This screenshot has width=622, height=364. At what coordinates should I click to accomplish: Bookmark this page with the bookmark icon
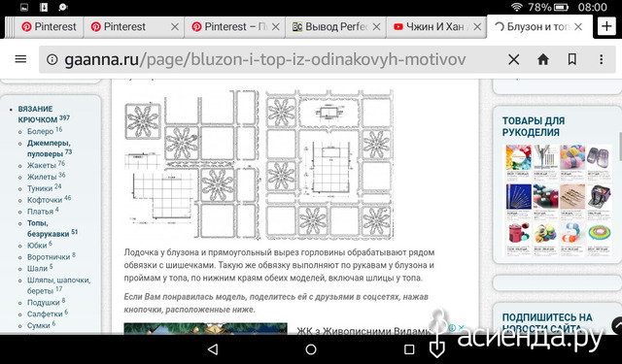572,59
